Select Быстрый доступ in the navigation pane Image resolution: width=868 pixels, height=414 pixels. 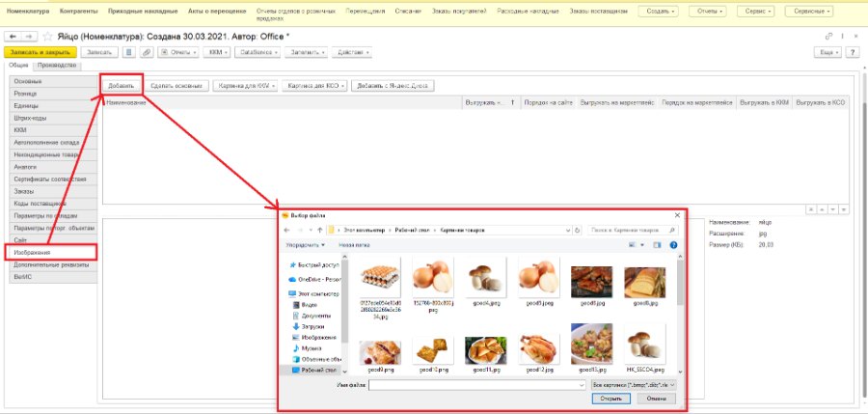tap(313, 265)
